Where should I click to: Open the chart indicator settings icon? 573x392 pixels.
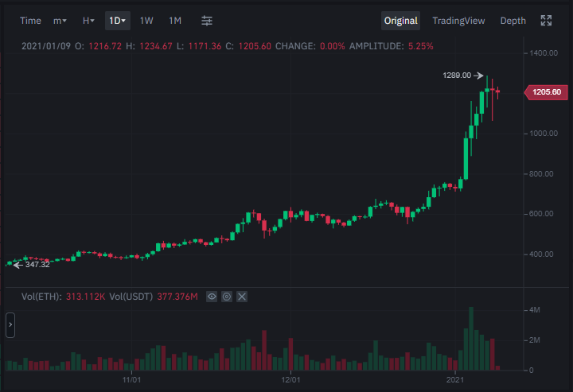[207, 21]
